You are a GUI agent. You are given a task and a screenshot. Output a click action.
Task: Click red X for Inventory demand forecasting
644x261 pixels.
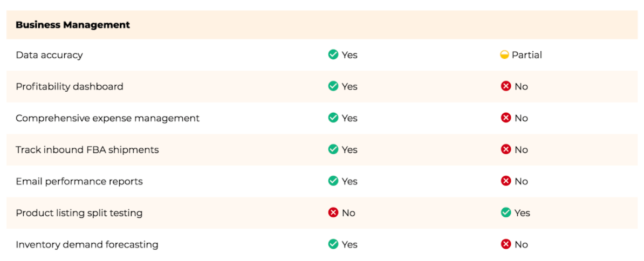505,244
